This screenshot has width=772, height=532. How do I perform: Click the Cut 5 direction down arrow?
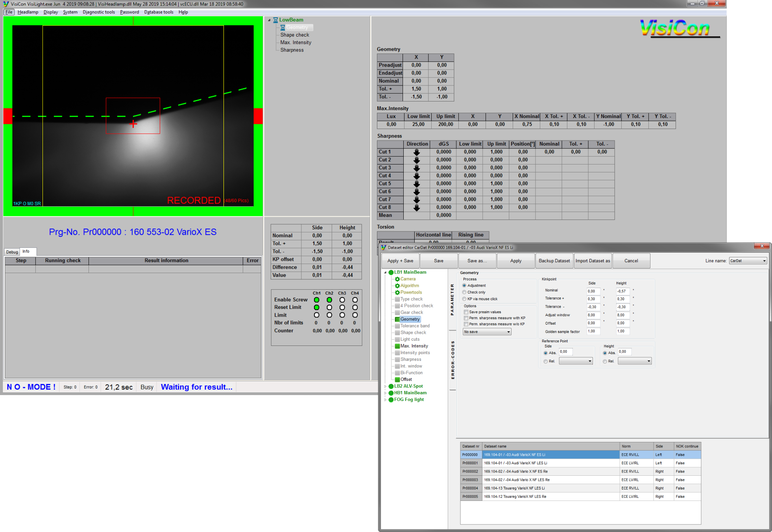[x=417, y=184]
